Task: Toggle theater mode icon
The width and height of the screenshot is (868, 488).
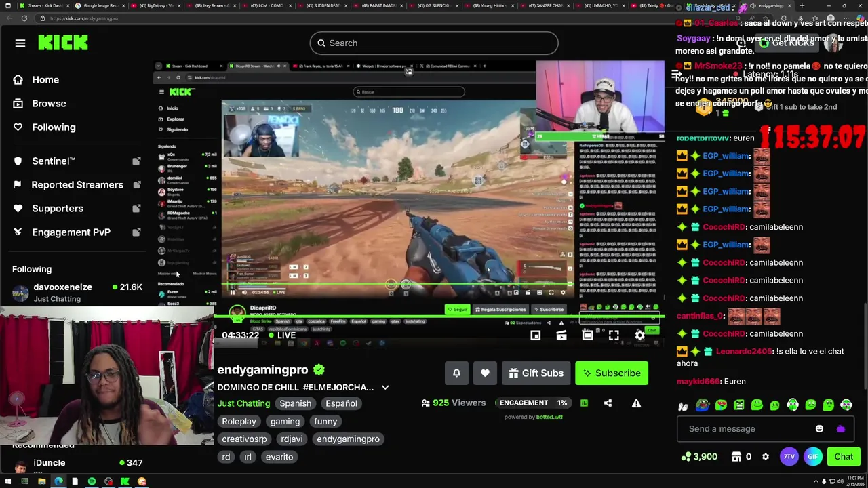Action: (x=587, y=335)
